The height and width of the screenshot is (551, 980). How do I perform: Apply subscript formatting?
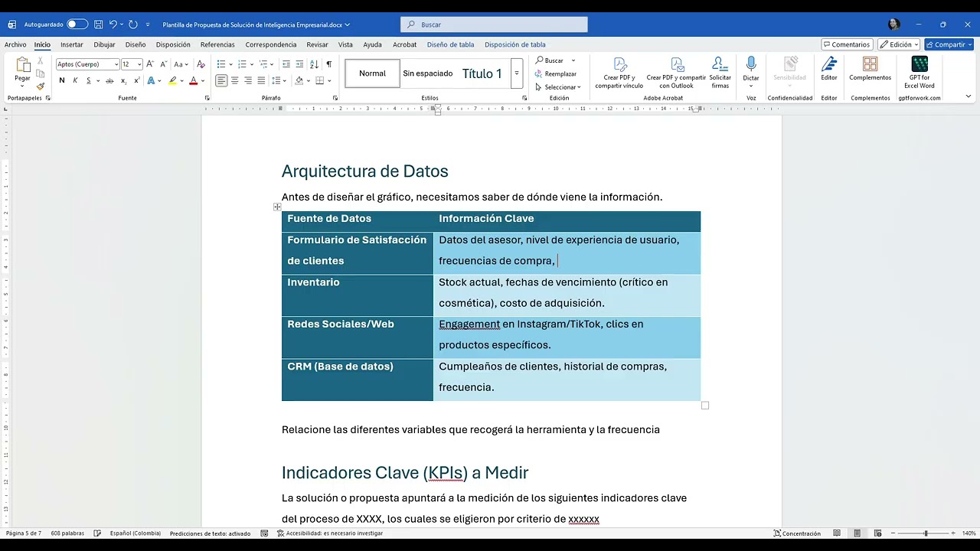pos(124,81)
